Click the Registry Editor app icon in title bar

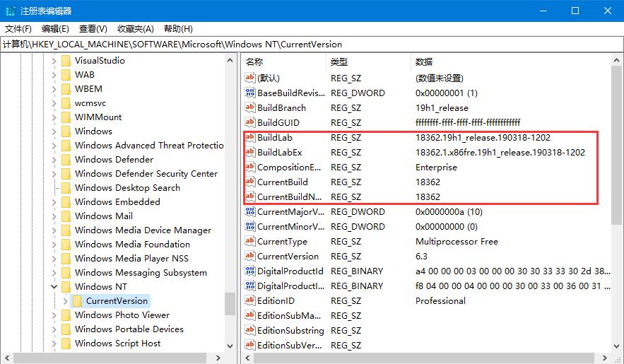(x=10, y=11)
